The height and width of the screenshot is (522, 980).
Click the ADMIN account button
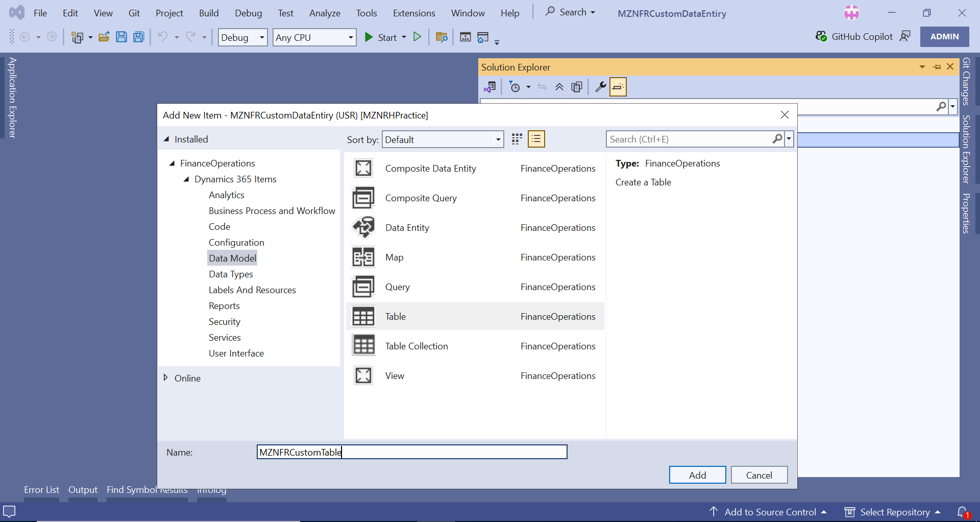click(944, 37)
